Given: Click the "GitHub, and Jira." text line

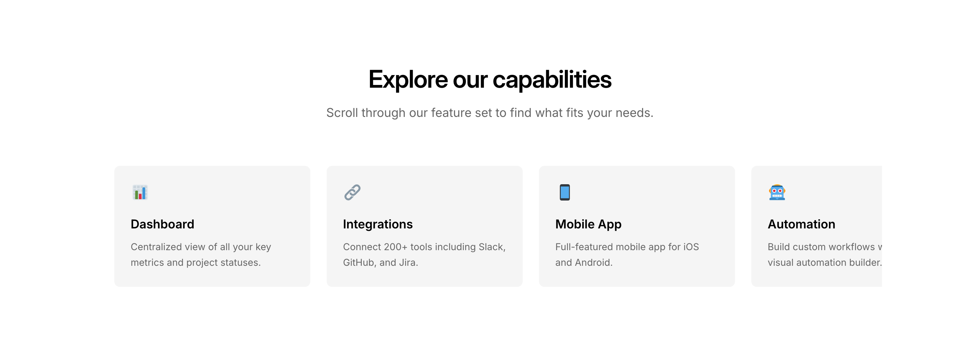Looking at the screenshot, I should tap(380, 263).
